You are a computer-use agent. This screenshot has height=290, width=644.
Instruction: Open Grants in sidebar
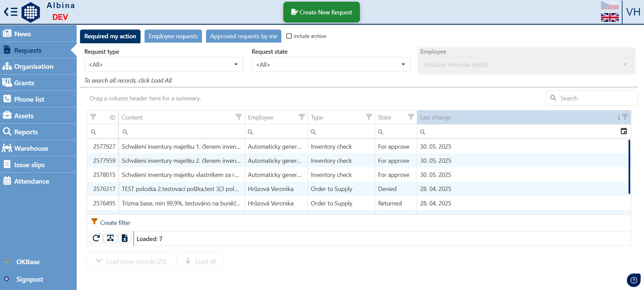click(38, 83)
